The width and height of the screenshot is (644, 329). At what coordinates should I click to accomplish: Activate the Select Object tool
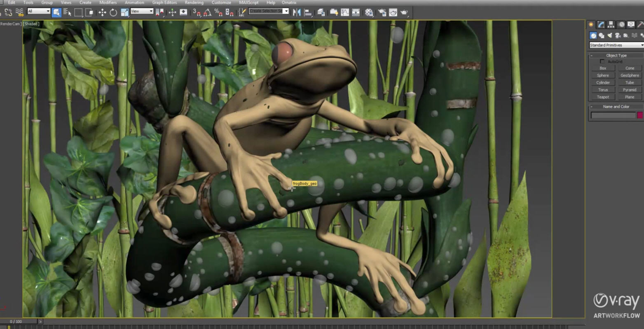56,12
